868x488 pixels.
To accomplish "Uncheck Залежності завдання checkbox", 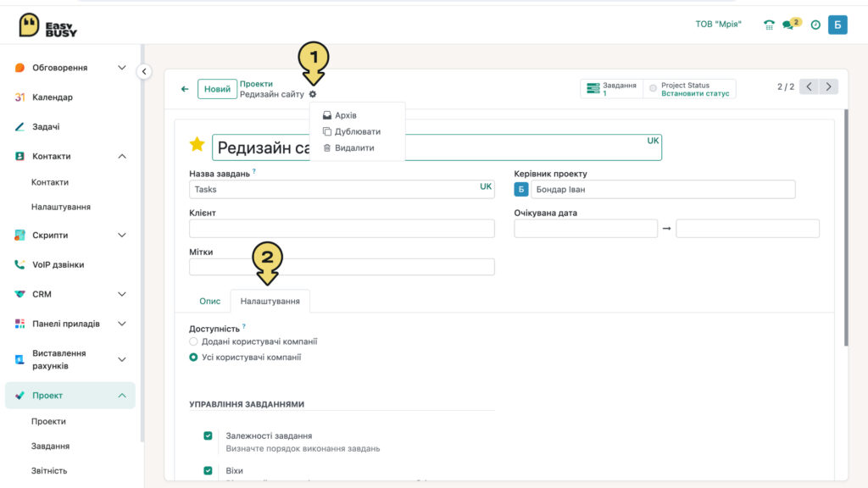I will tap(209, 436).
